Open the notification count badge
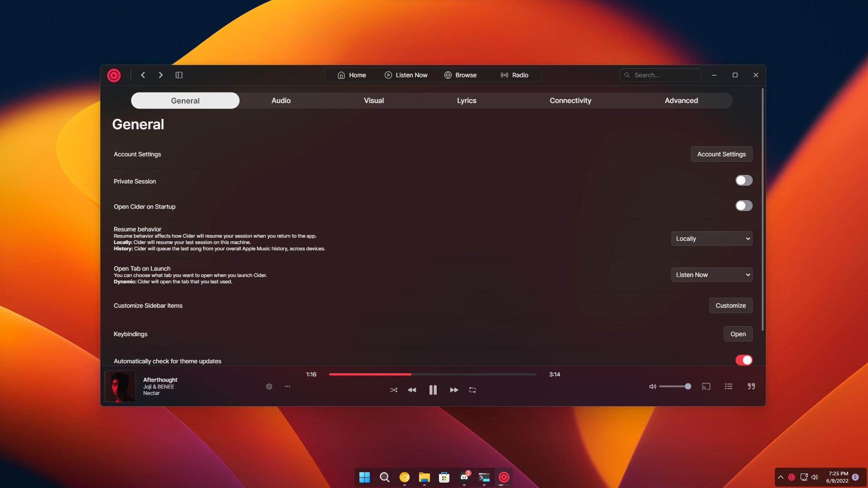Viewport: 868px width, 488px height. [855, 477]
